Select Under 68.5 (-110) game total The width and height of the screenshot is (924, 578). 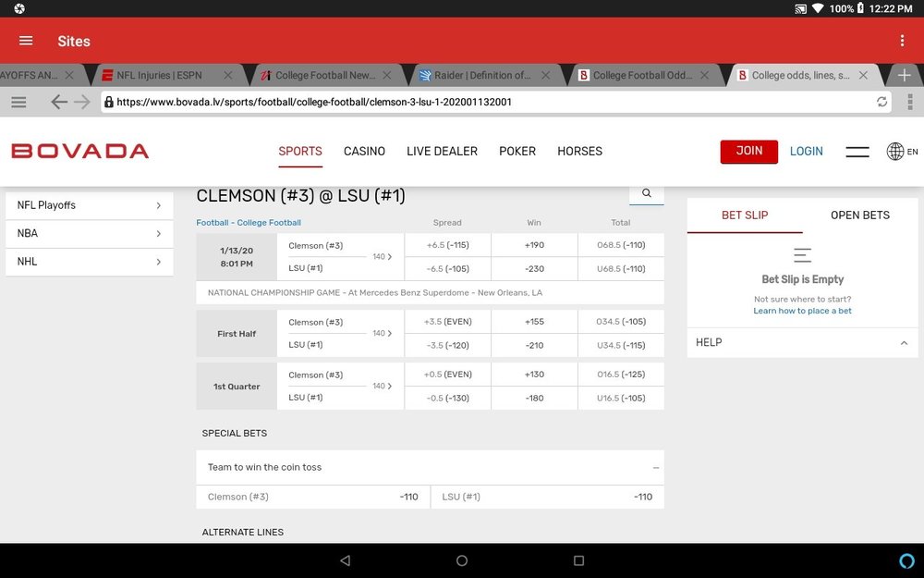coord(621,269)
